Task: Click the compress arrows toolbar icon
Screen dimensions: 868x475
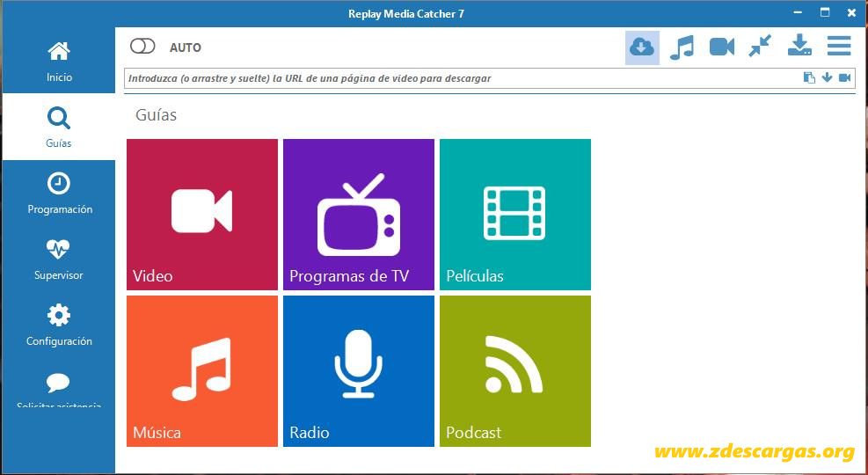Action: 760,46
